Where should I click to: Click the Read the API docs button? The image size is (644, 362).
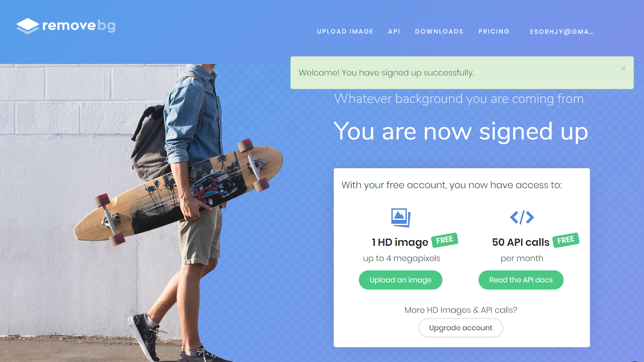[x=521, y=280]
